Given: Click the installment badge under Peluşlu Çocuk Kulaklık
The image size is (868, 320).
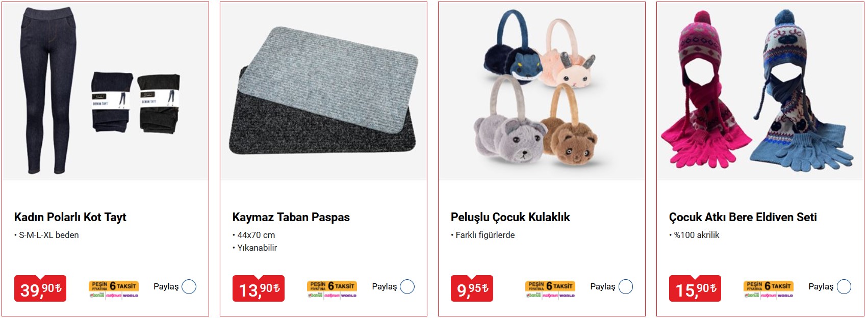Looking at the screenshot, I should pyautogui.click(x=550, y=289).
